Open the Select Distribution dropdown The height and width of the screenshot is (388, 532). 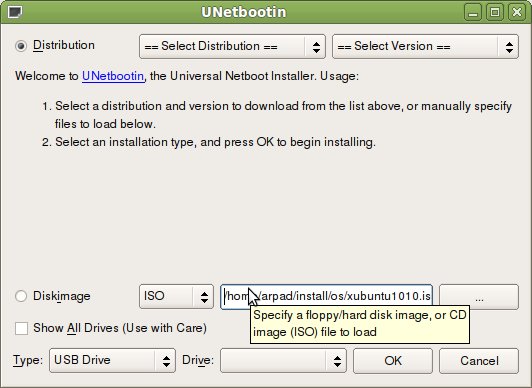[232, 46]
